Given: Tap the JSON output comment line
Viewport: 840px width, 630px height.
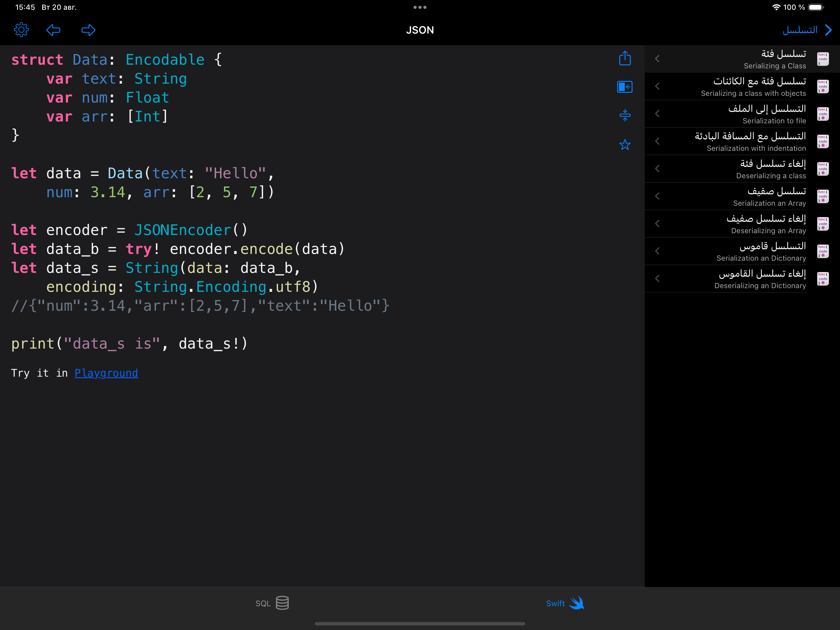Looking at the screenshot, I should tap(201, 306).
